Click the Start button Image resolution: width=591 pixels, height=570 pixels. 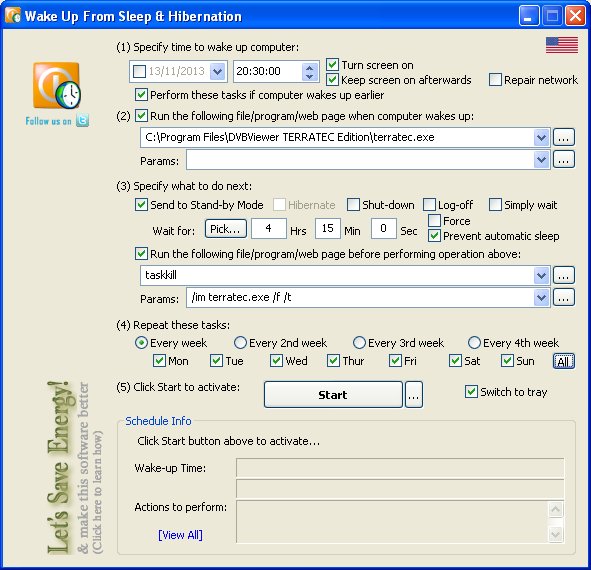pos(333,395)
